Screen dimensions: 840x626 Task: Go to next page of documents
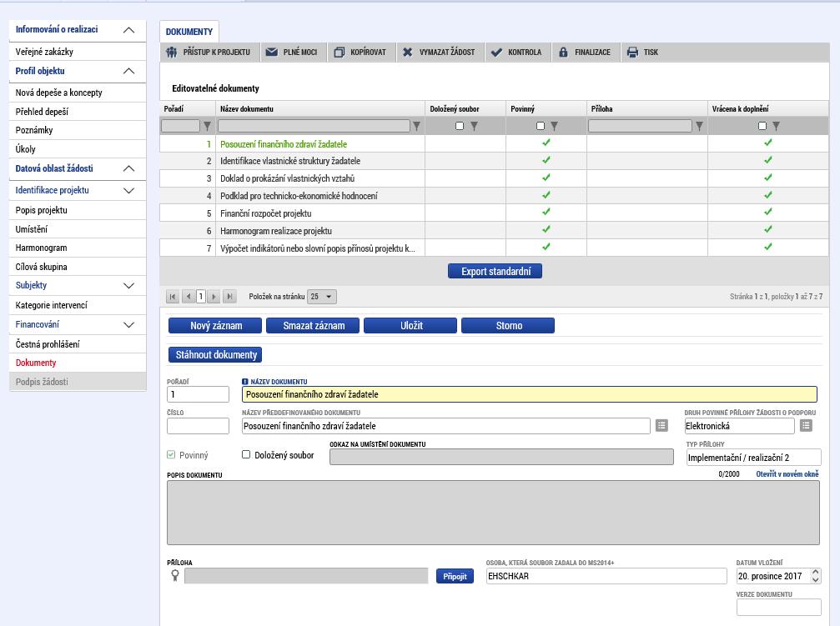click(214, 297)
